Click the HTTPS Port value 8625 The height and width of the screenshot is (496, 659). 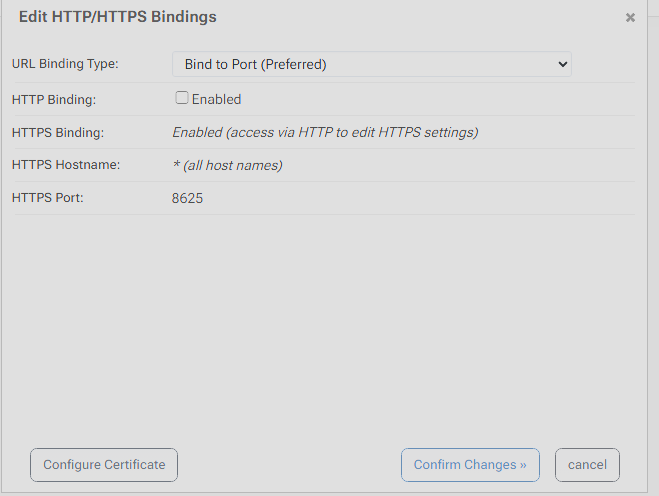pyautogui.click(x=187, y=198)
